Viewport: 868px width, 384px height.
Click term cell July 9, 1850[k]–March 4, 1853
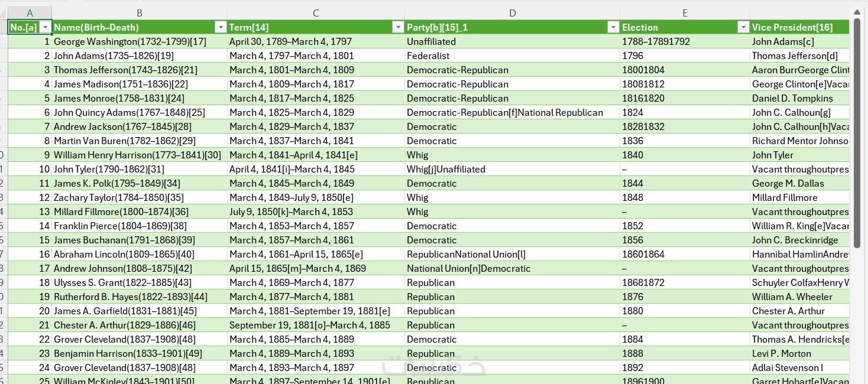316,211
